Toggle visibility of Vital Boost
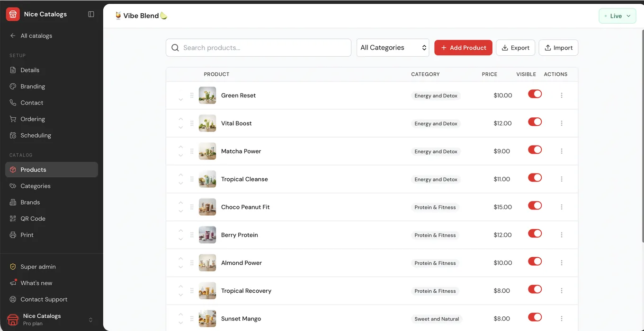The image size is (644, 331). (x=535, y=122)
